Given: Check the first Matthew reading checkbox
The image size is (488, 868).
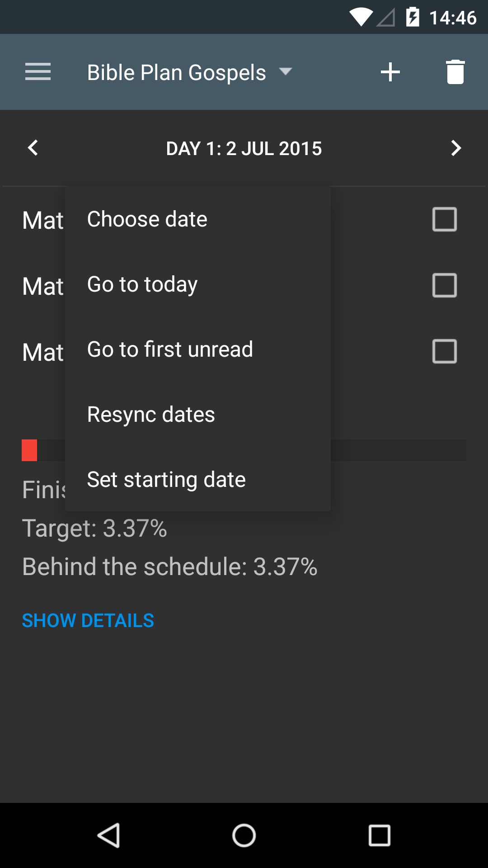Looking at the screenshot, I should point(444,219).
